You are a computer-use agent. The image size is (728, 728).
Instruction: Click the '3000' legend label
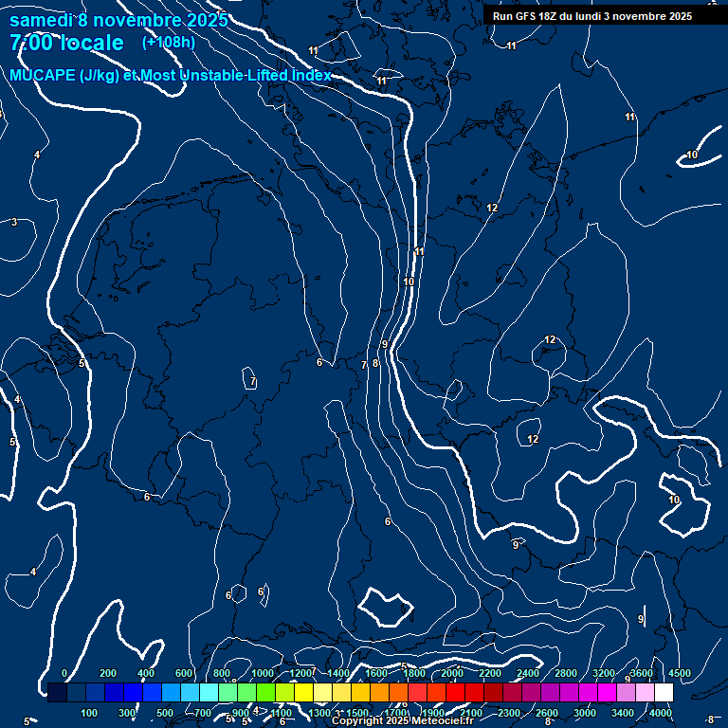tap(585, 713)
